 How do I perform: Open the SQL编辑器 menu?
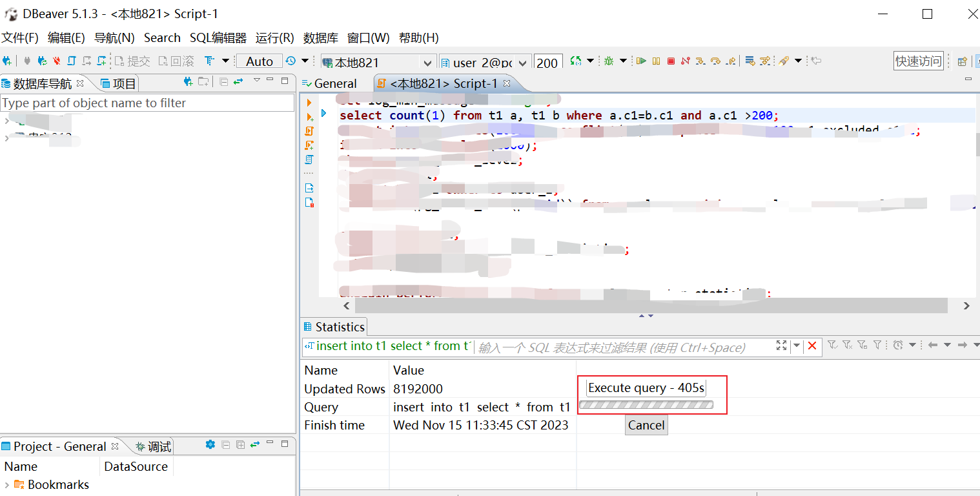point(218,37)
